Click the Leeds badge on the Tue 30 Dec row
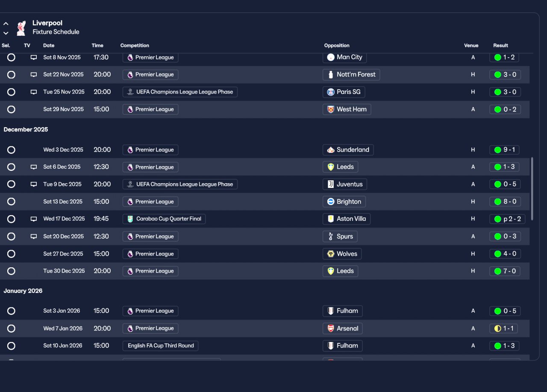This screenshot has width=547, height=392. pyautogui.click(x=330, y=271)
